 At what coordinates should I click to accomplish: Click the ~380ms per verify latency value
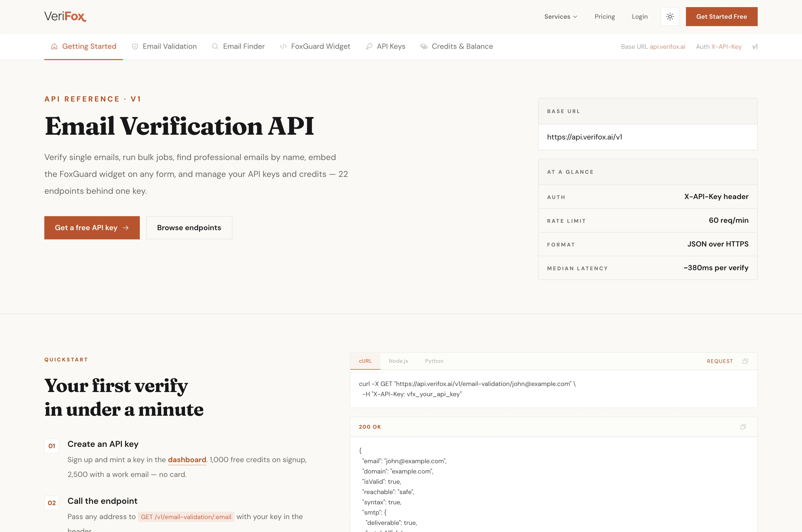pos(716,268)
